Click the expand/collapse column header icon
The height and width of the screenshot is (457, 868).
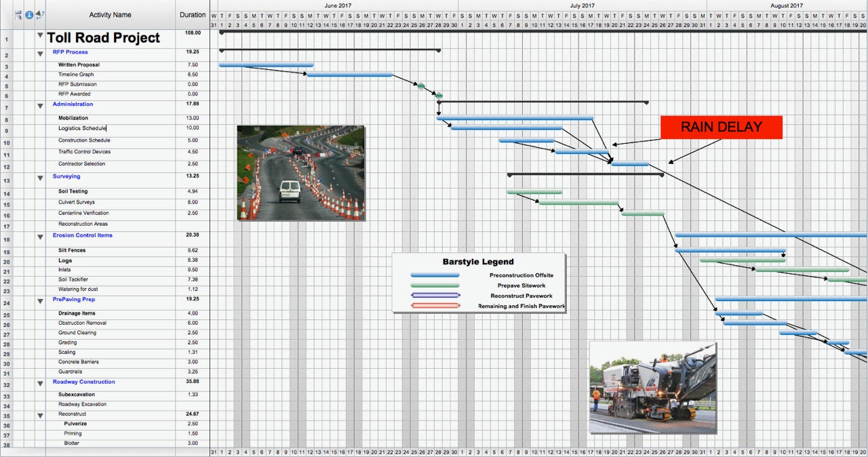pos(40,15)
